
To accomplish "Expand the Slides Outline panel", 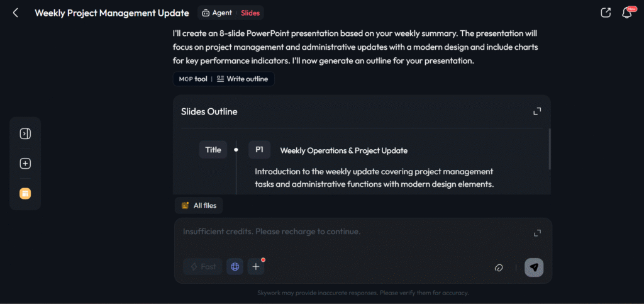I will (537, 111).
